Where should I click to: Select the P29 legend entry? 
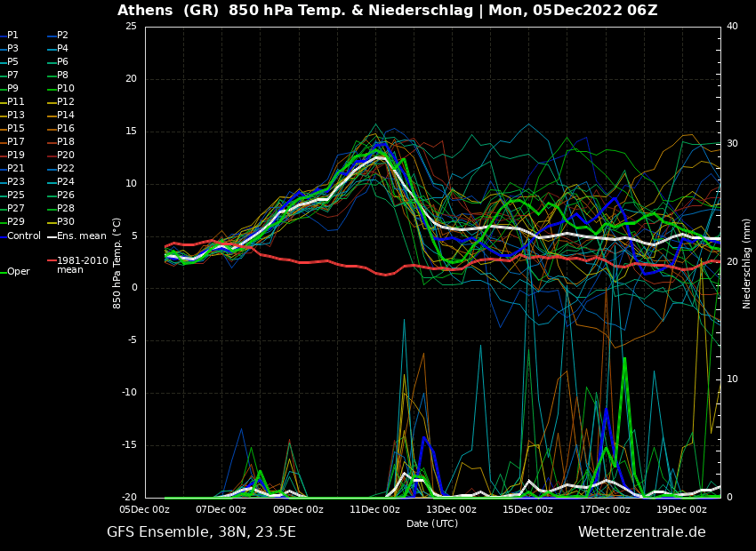tap(16, 222)
